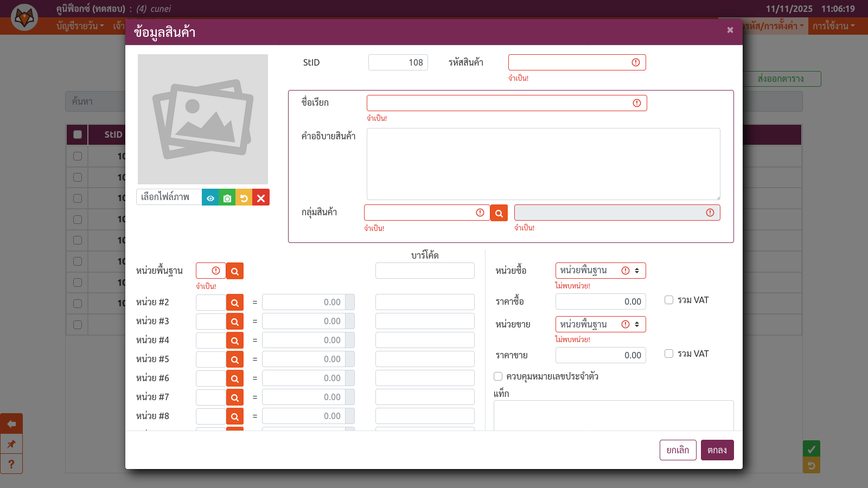The height and width of the screenshot is (488, 868).
Task: Open product group search (กลุ่มสินค้า) magnifier
Action: pos(499,213)
